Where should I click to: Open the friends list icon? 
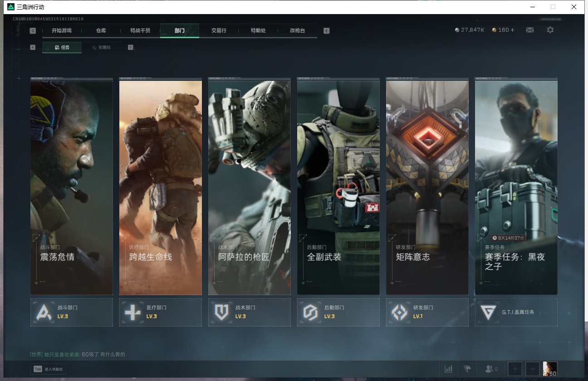pyautogui.click(x=489, y=369)
